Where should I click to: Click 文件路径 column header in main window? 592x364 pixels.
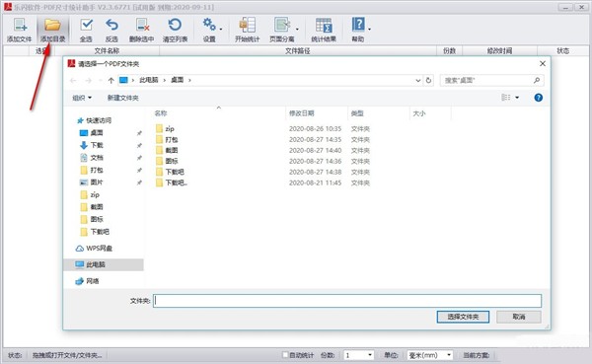coord(298,50)
